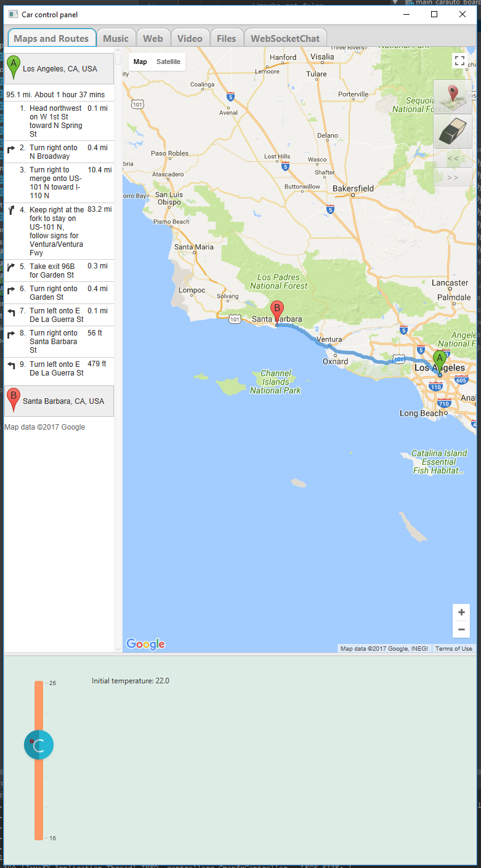
Task: Click the Car control panel window icon
Action: [13, 14]
